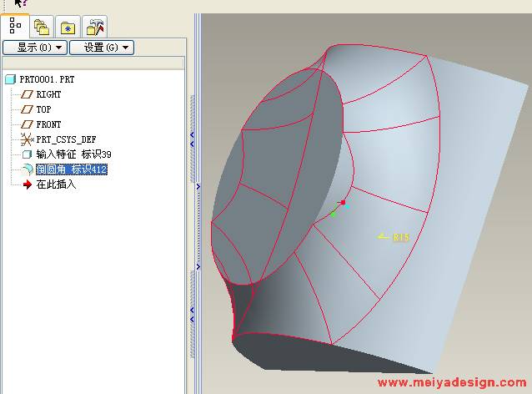Open the Folder Browser navigator tab
This screenshot has height=394, width=532.
(x=42, y=27)
